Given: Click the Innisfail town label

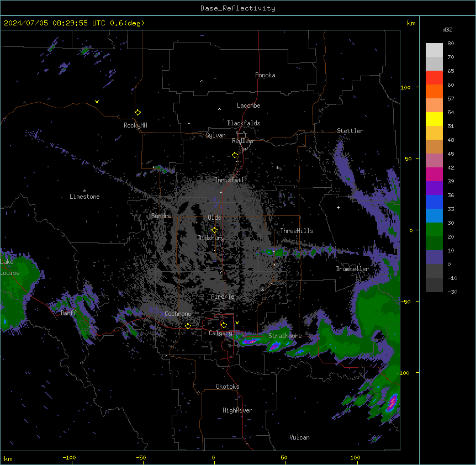Looking at the screenshot, I should point(229,180).
